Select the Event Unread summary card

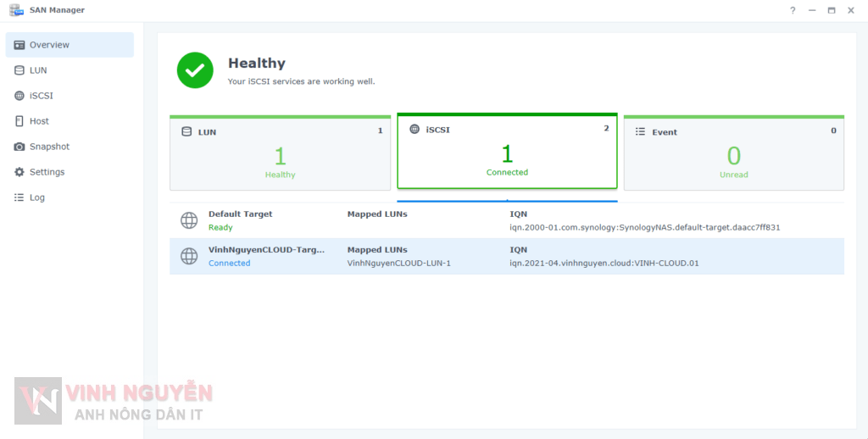pyautogui.click(x=733, y=154)
